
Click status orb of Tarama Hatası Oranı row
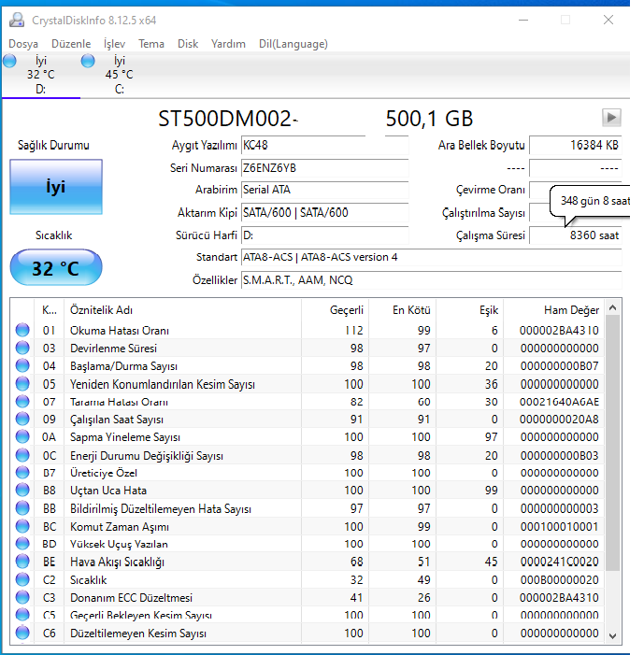pyautogui.click(x=22, y=402)
